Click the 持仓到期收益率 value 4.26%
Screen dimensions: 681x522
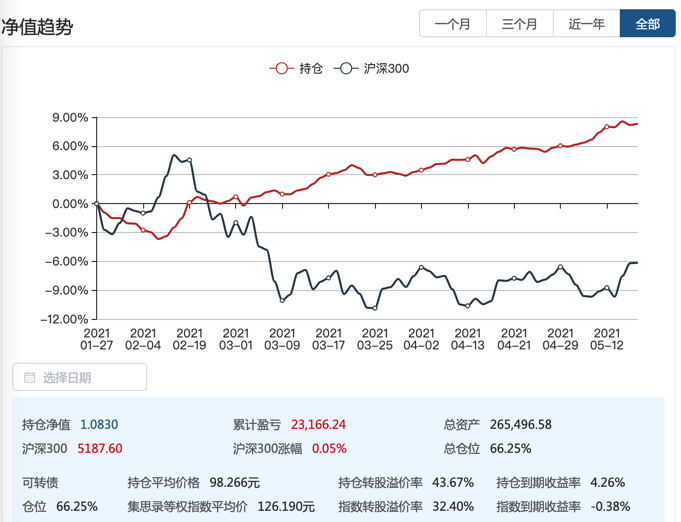pos(608,482)
